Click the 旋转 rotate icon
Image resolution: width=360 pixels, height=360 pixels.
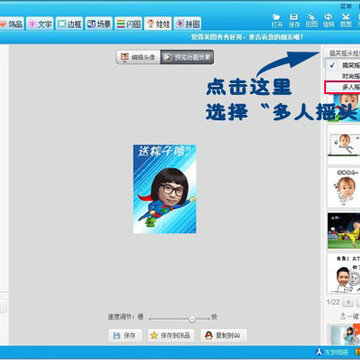(x=328, y=20)
